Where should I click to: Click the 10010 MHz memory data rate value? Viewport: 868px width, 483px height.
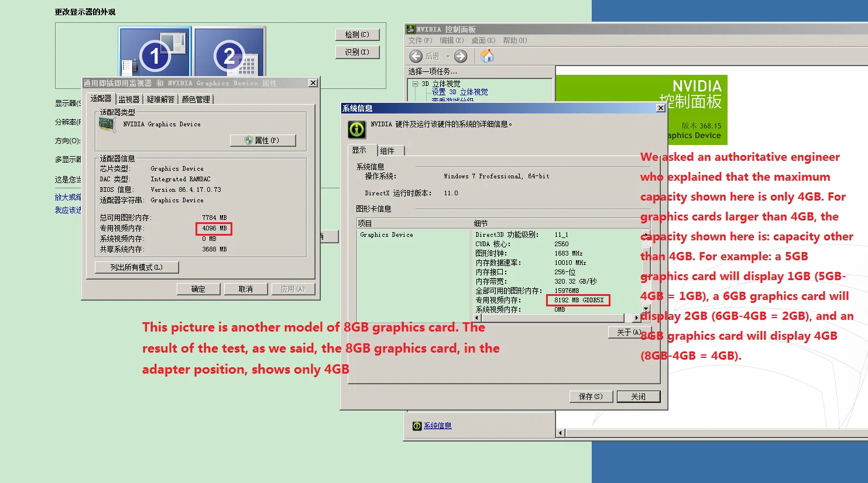point(570,263)
